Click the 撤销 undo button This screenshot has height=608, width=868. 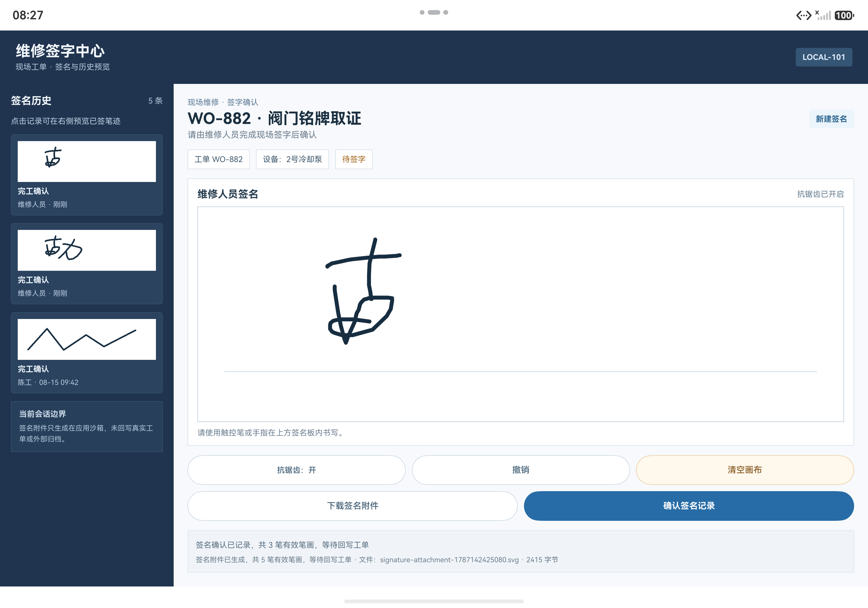coord(521,470)
